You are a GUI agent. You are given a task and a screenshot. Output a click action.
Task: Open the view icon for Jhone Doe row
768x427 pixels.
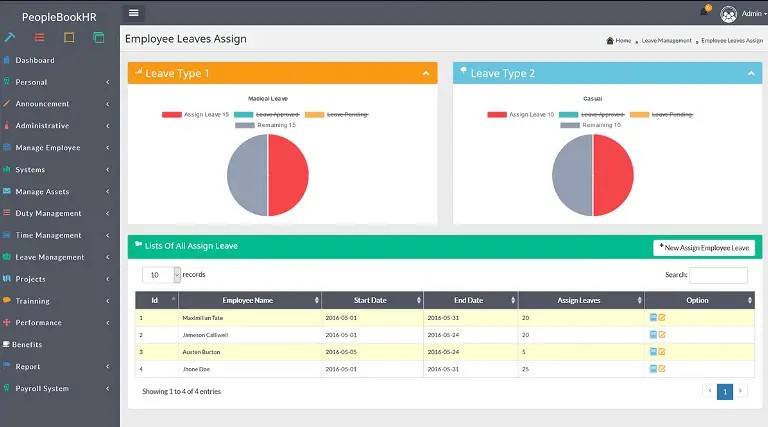(653, 369)
